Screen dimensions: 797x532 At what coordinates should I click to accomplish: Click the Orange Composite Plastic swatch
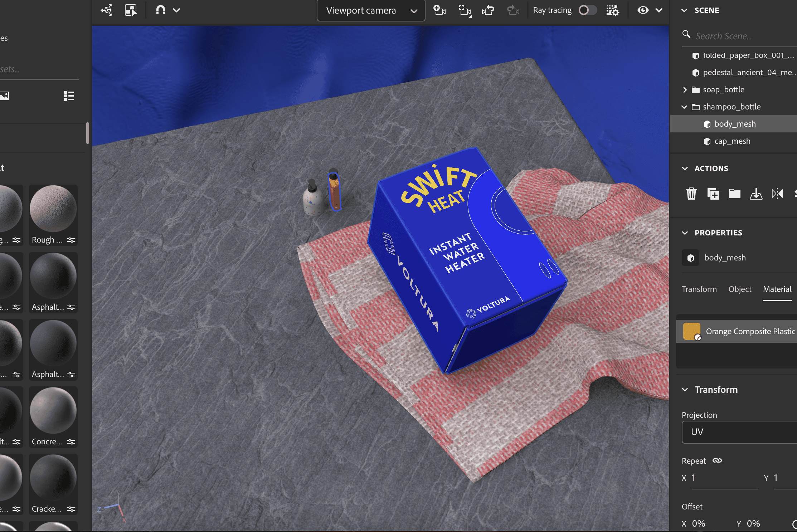point(691,331)
